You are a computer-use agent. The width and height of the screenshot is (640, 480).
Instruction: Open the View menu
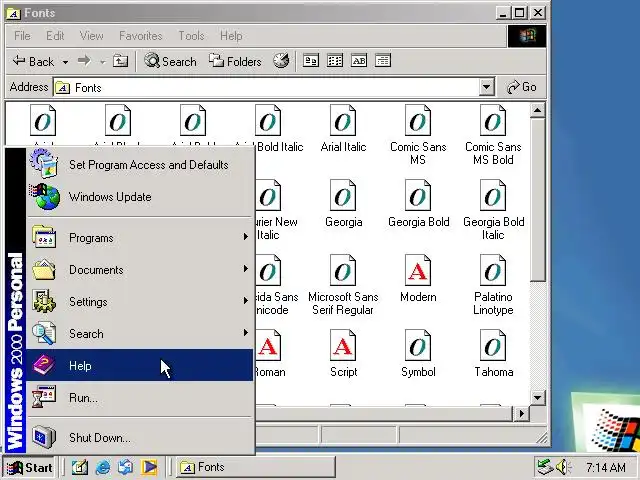pos(91,36)
